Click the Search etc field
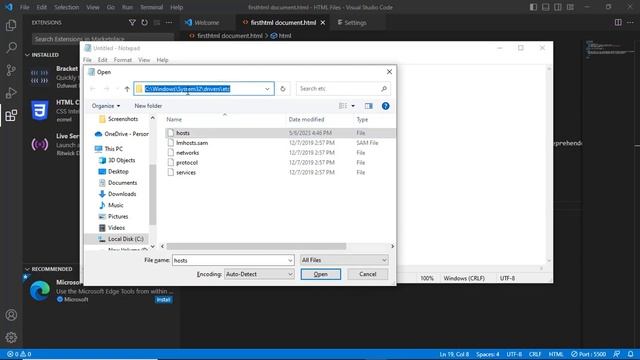 pyautogui.click(x=342, y=89)
